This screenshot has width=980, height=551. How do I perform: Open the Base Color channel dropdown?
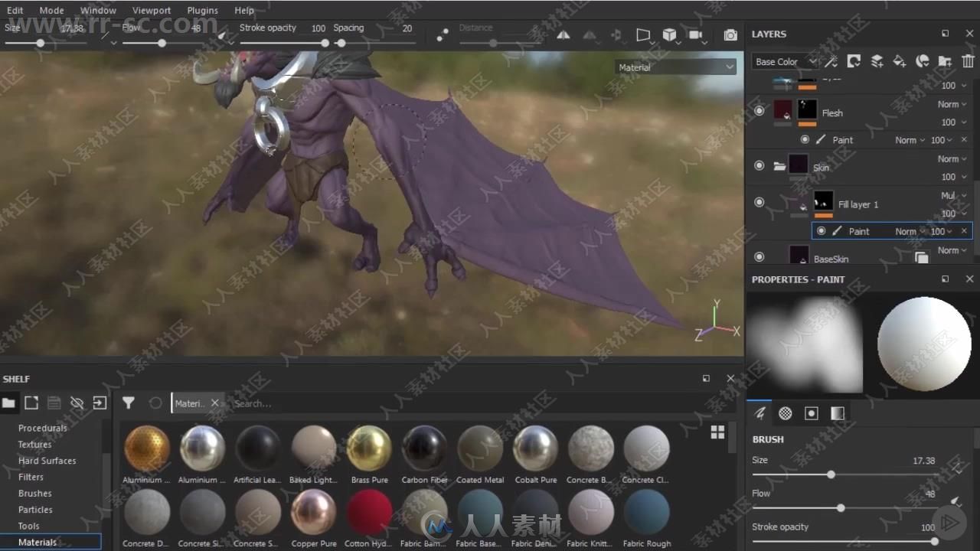coord(786,61)
